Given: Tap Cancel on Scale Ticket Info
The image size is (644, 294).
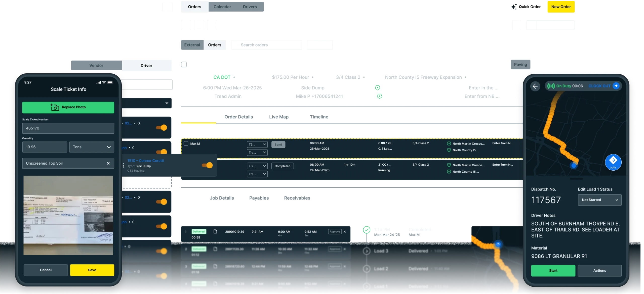Looking at the screenshot, I should coord(46,270).
